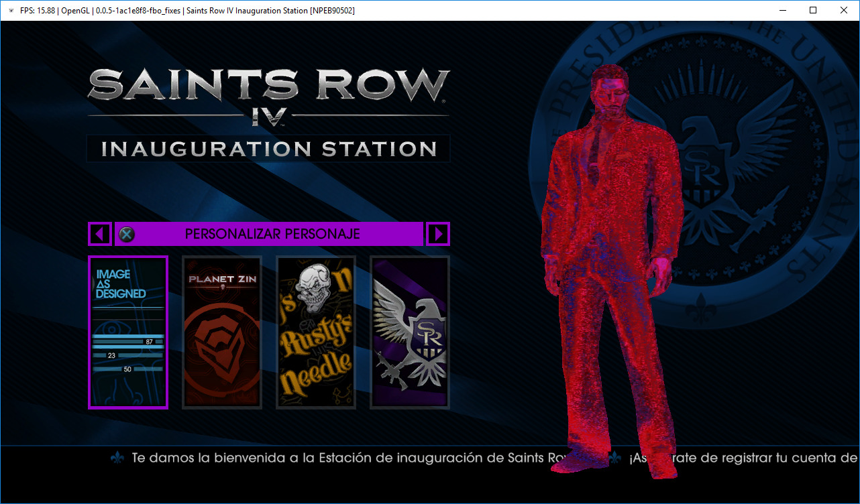The height and width of the screenshot is (504, 860).
Task: Open the Rusty's Needle card
Action: point(316,332)
